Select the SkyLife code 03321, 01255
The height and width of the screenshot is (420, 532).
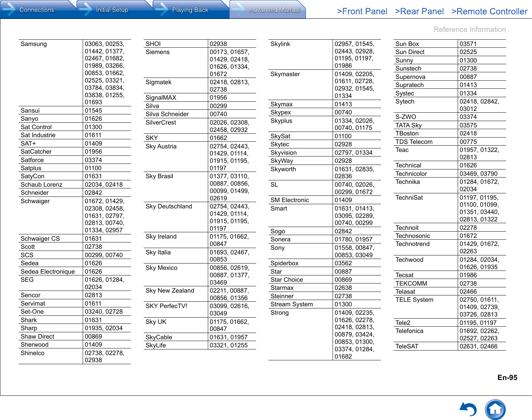pyautogui.click(x=229, y=345)
